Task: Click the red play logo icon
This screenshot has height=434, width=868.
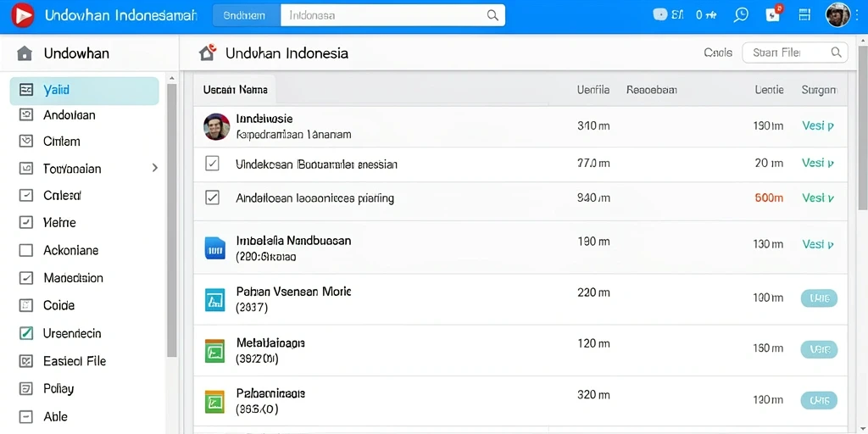Action: click(x=23, y=15)
